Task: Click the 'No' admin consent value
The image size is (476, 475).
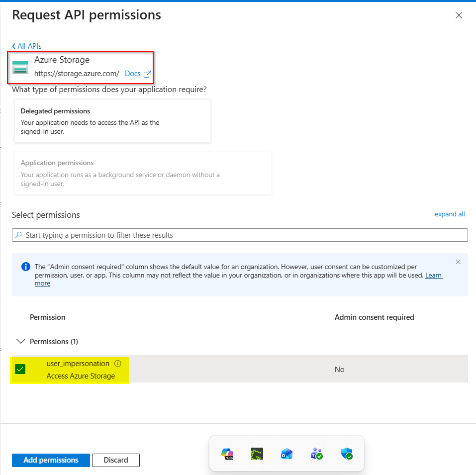Action: tap(339, 370)
